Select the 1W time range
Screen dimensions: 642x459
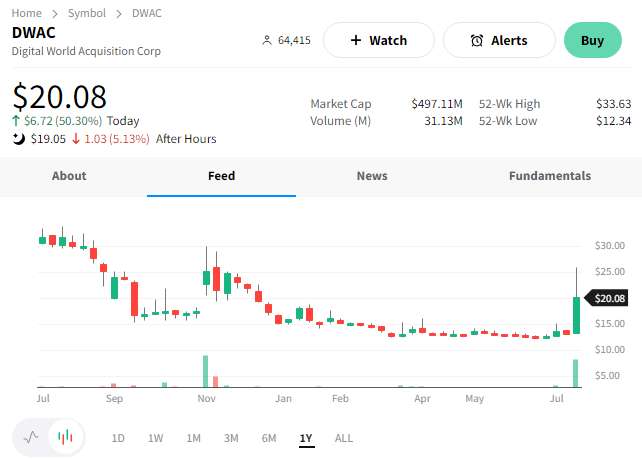[x=155, y=438]
